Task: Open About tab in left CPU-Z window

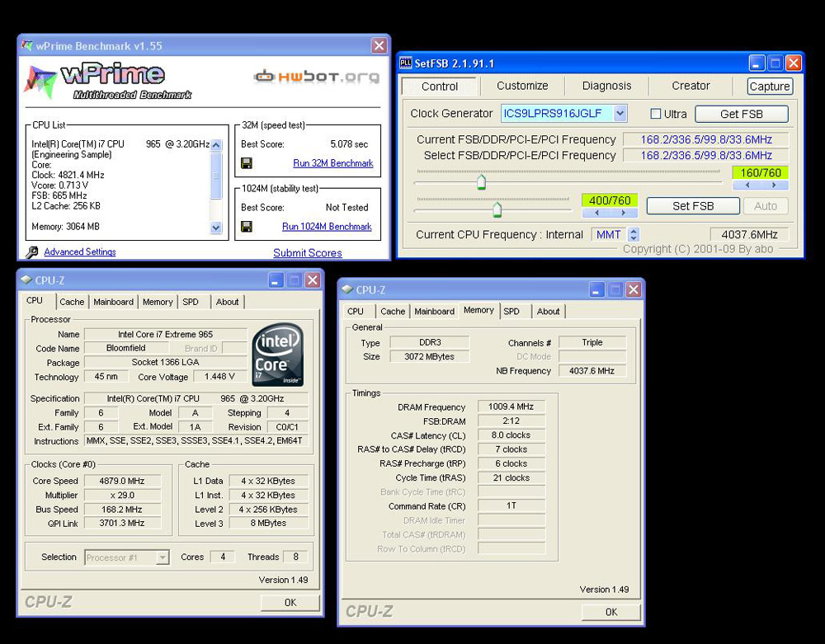Action: [228, 302]
